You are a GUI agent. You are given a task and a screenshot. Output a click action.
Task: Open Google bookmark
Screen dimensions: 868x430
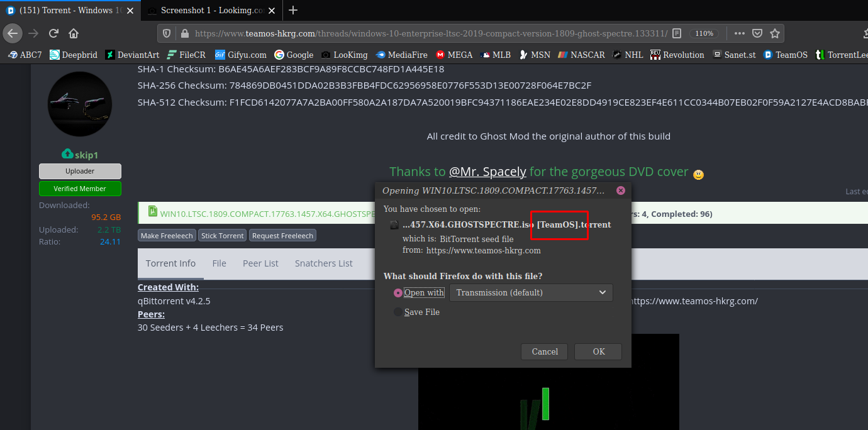pyautogui.click(x=294, y=55)
